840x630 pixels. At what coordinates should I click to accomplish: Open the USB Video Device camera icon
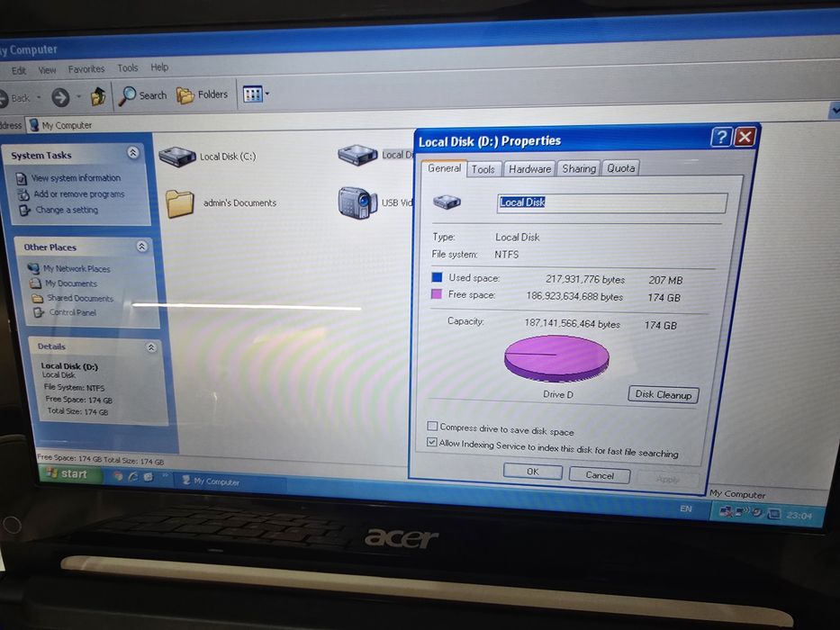tap(357, 202)
